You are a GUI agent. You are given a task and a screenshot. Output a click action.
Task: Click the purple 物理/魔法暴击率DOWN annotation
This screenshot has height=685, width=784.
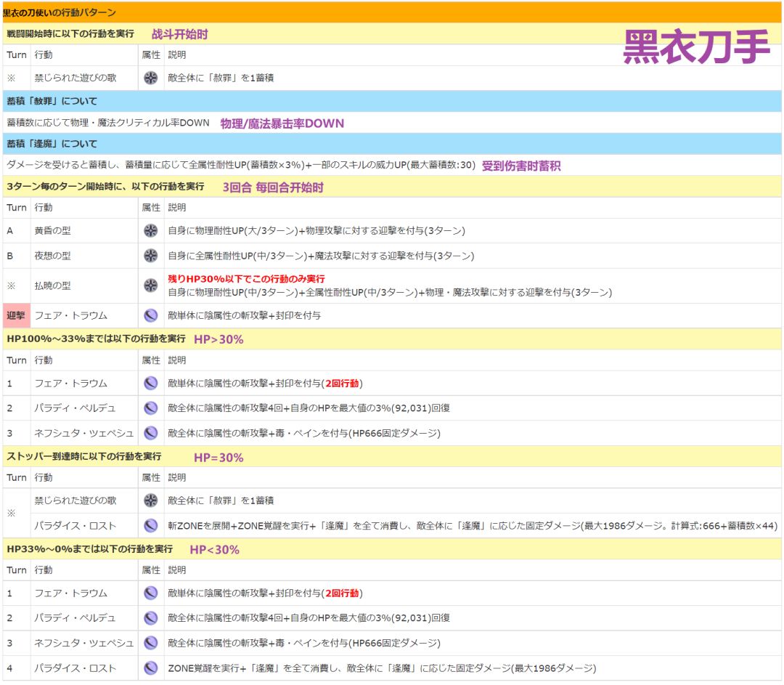pyautogui.click(x=282, y=123)
